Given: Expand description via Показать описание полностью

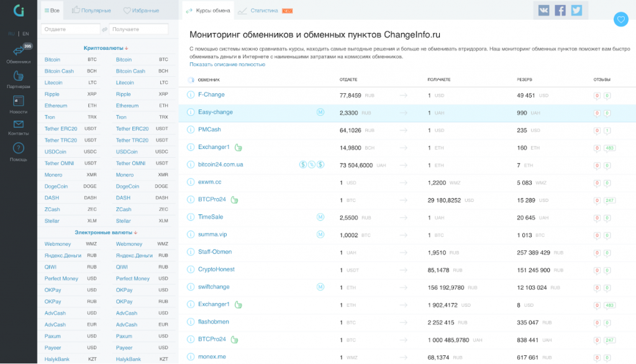Looking at the screenshot, I should coord(227,64).
